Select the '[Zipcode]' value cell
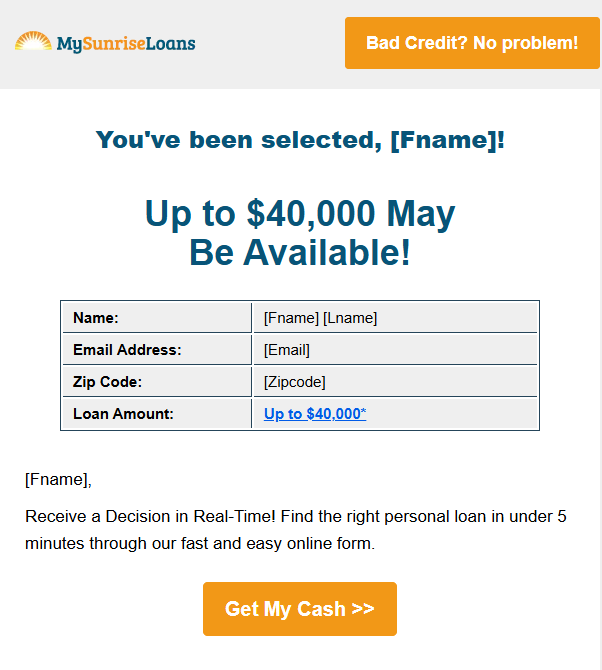602x670 pixels. 295,382
